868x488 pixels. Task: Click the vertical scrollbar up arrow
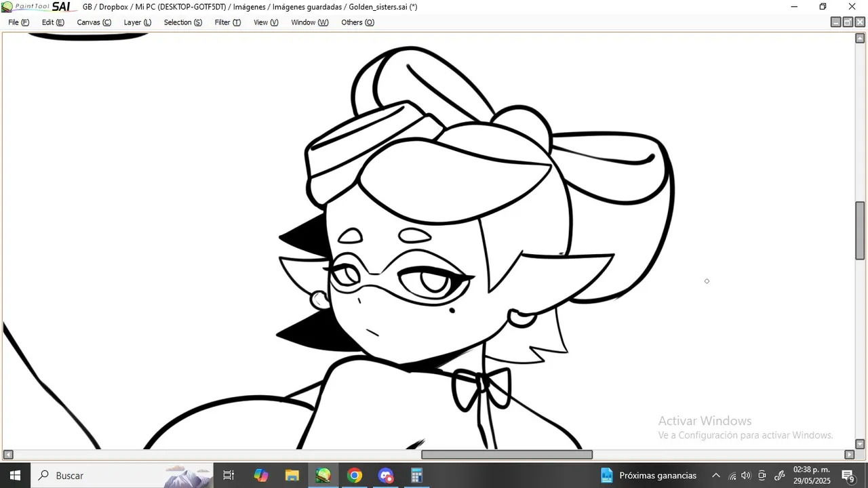(860, 38)
